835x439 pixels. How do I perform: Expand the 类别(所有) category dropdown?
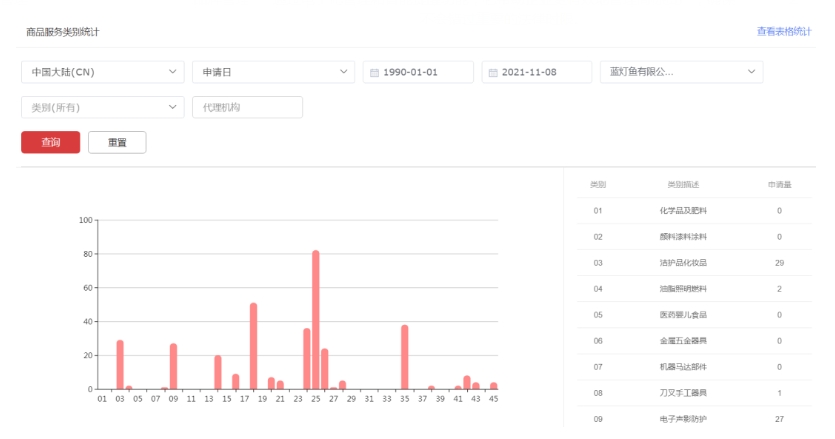(103, 107)
